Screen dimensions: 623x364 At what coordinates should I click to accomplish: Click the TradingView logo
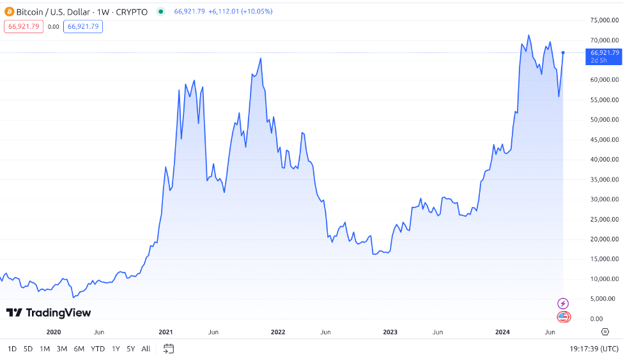coord(49,313)
